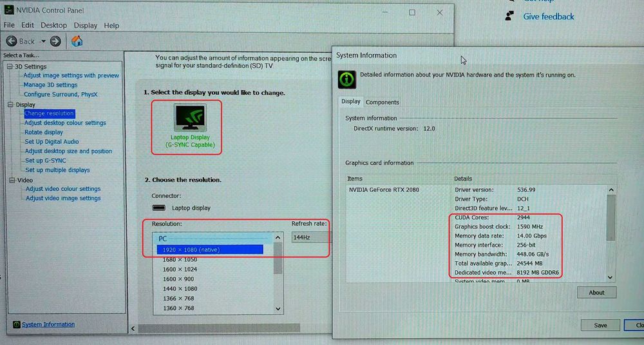Open Rotate display

(44, 132)
